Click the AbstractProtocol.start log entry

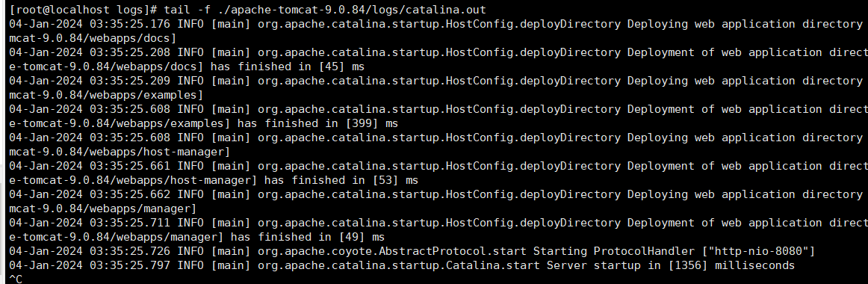(x=412, y=251)
